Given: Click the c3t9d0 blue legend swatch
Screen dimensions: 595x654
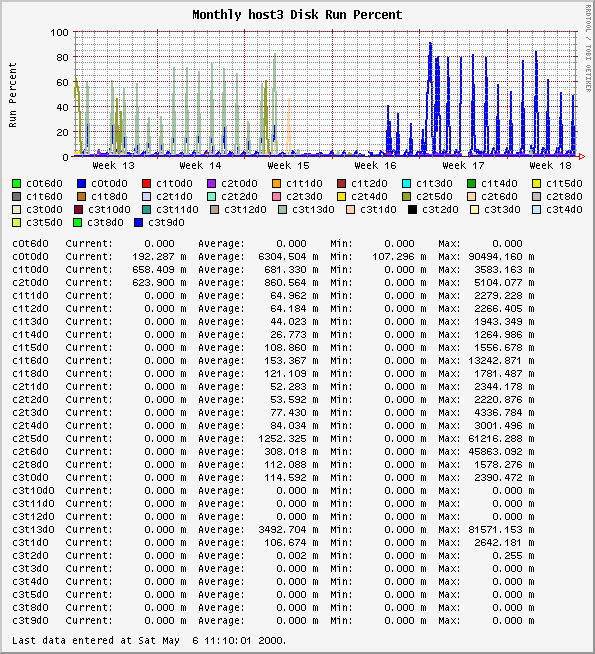Looking at the screenshot, I should point(139,222).
